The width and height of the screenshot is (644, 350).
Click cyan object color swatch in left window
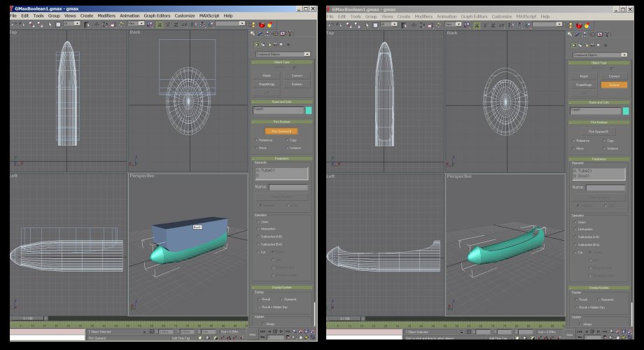[x=309, y=110]
